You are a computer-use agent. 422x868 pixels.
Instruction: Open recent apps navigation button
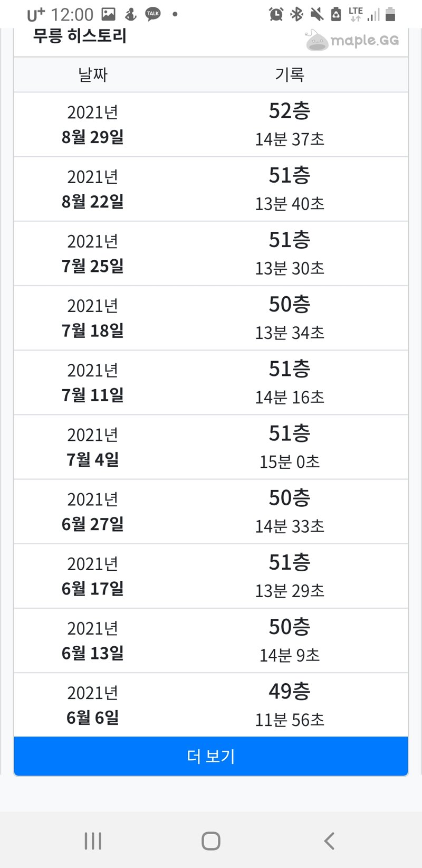[93, 841]
